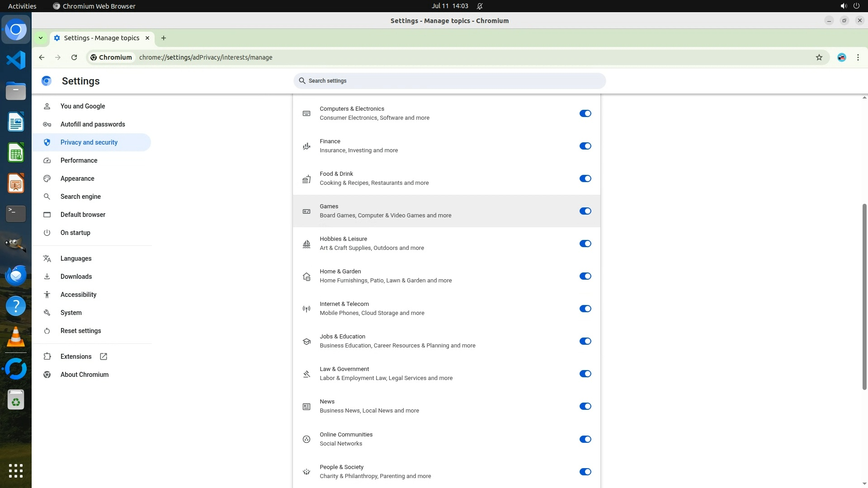Expand the tab search dropdown arrow
Viewport: 868px width, 488px height.
pos(41,38)
